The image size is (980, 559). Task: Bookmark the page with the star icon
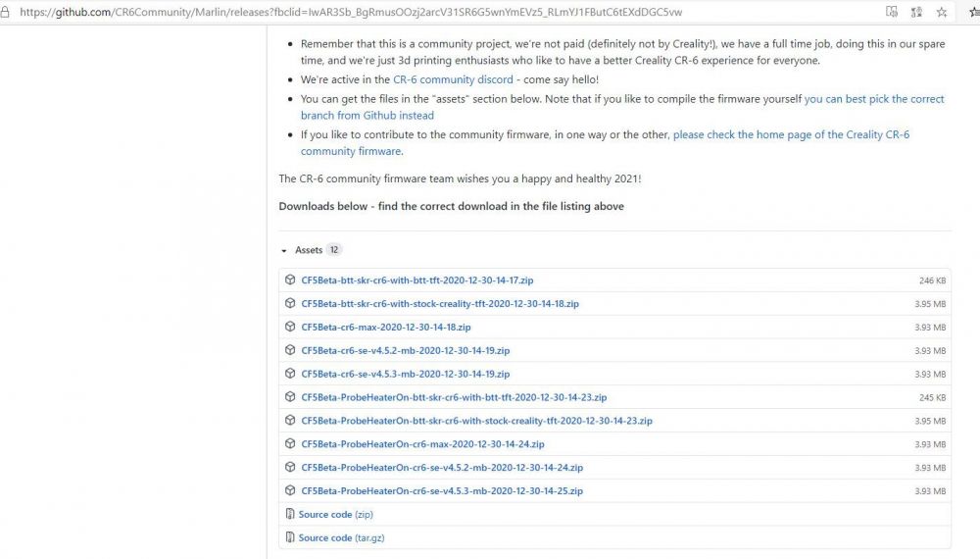[942, 12]
